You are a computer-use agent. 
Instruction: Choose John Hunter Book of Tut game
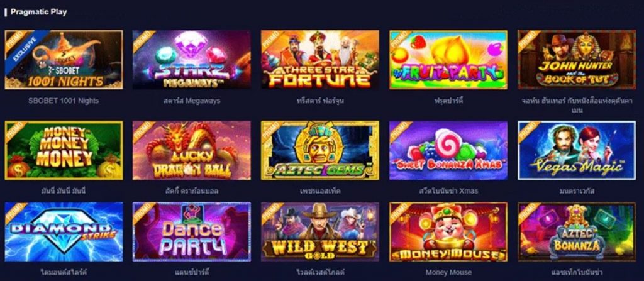click(x=577, y=60)
